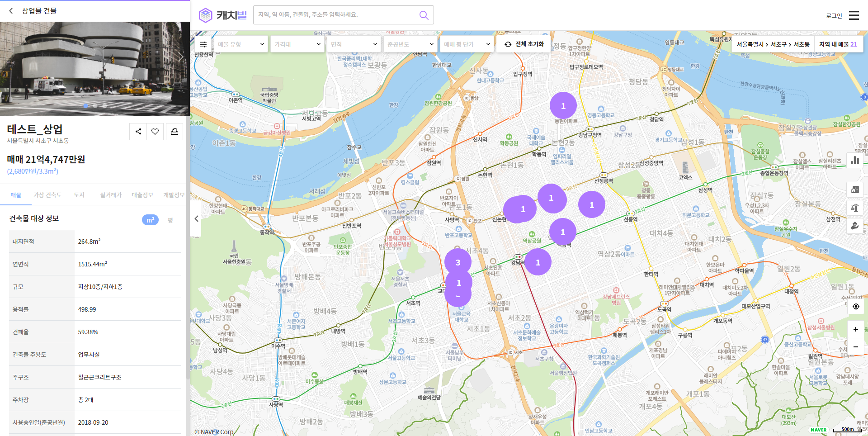The image size is (868, 436).
Task: Click the 지역 내 매물 21 button
Action: point(838,44)
